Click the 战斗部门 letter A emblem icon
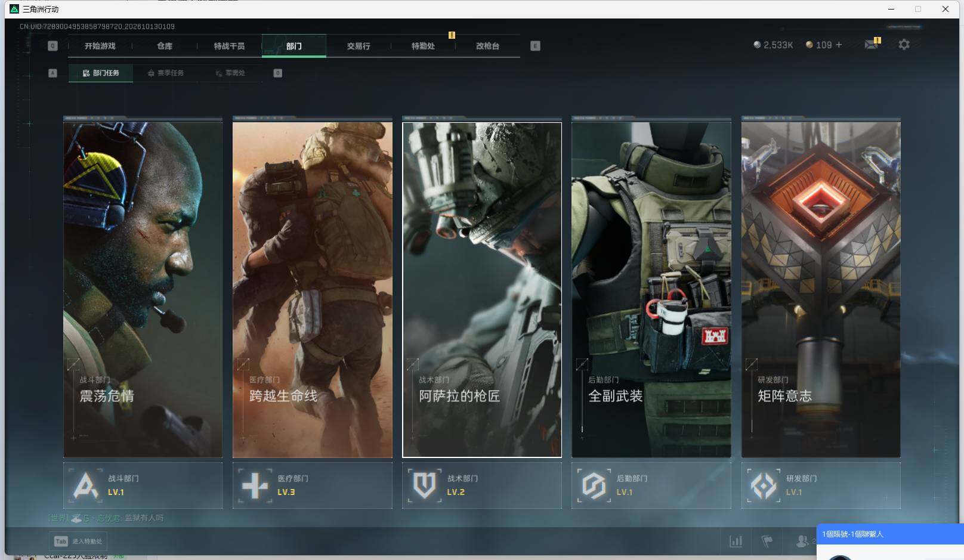The width and height of the screenshot is (964, 560). [85, 485]
